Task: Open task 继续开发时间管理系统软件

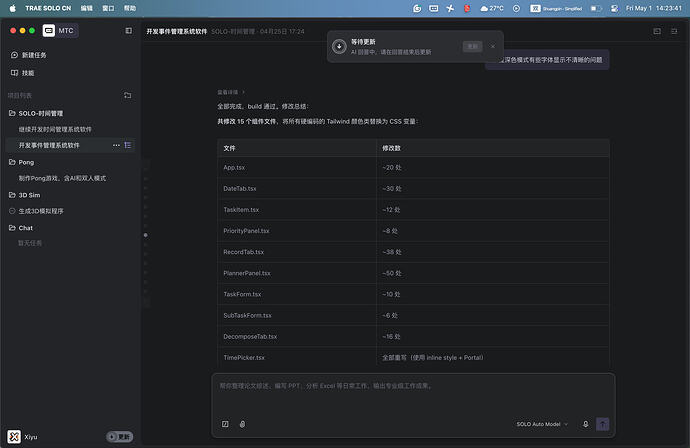Action: pos(55,129)
